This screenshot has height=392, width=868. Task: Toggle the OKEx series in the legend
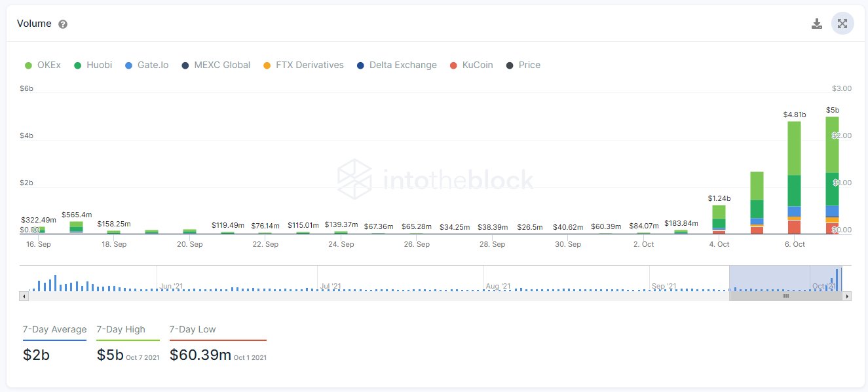(x=43, y=65)
